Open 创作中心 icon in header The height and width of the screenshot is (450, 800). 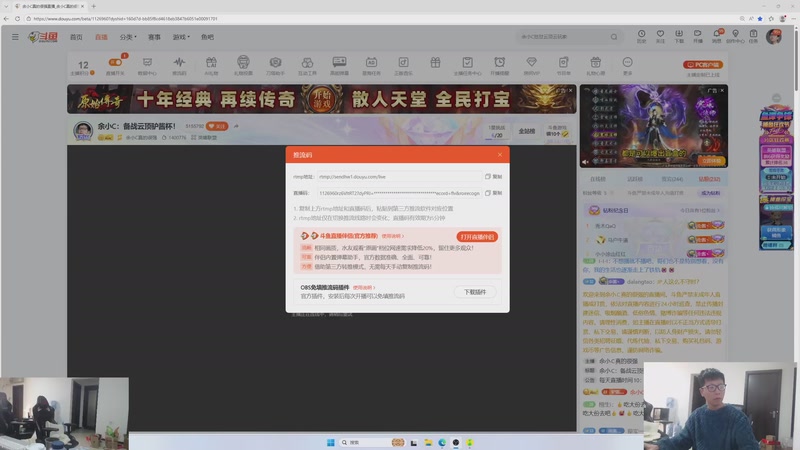[x=735, y=36]
